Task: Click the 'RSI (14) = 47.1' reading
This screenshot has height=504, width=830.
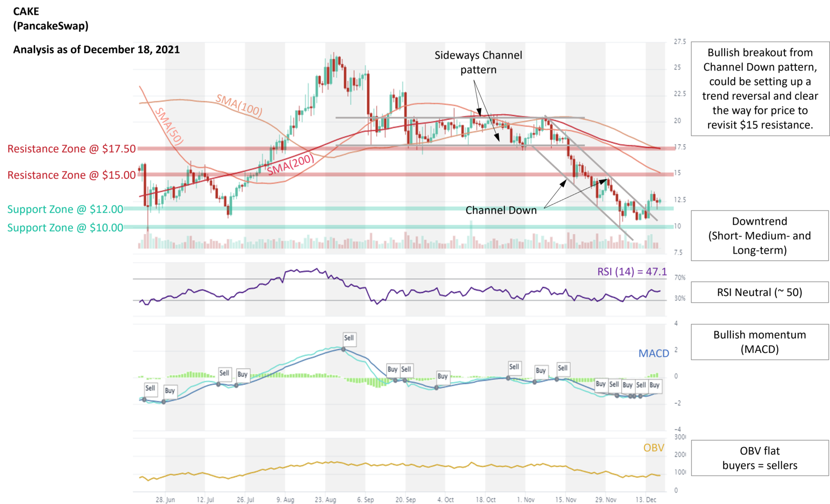Action: point(632,272)
